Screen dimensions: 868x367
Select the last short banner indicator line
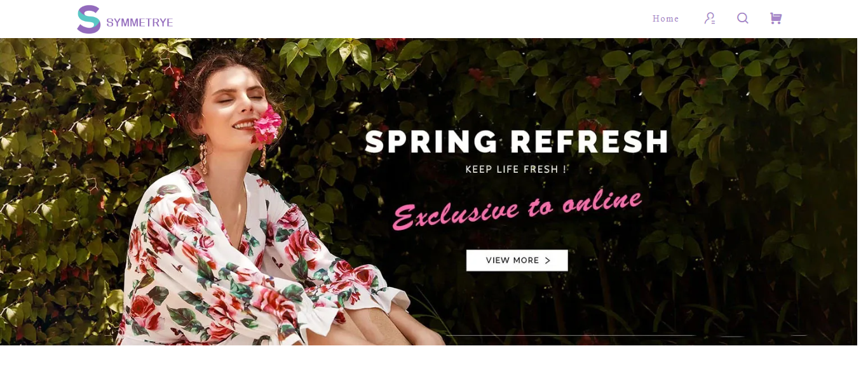pyautogui.click(x=799, y=336)
